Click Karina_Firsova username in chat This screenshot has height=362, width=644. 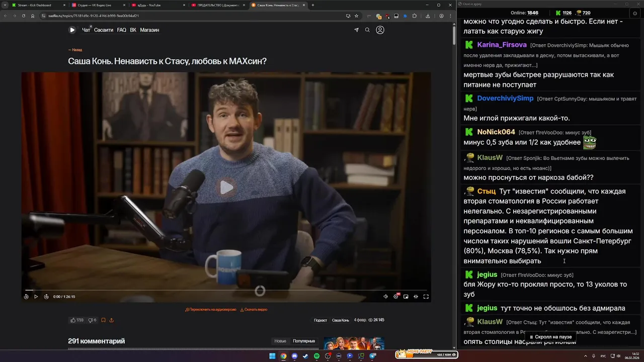point(502,45)
